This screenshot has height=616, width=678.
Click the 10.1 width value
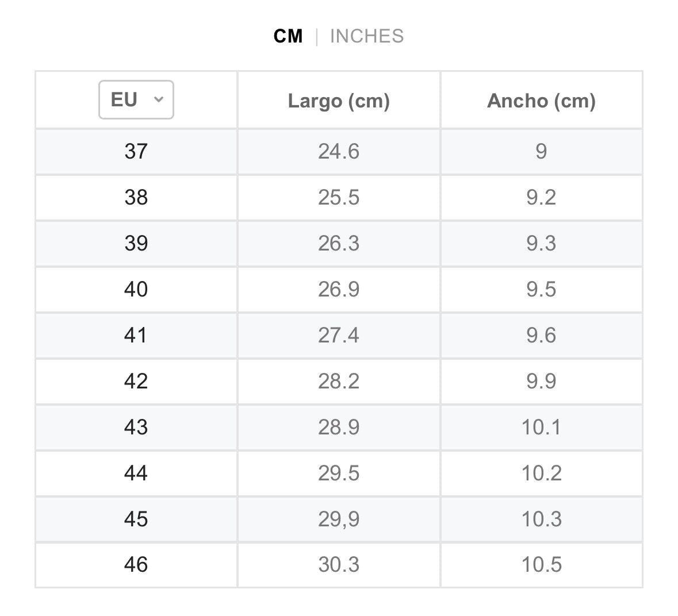coord(541,427)
